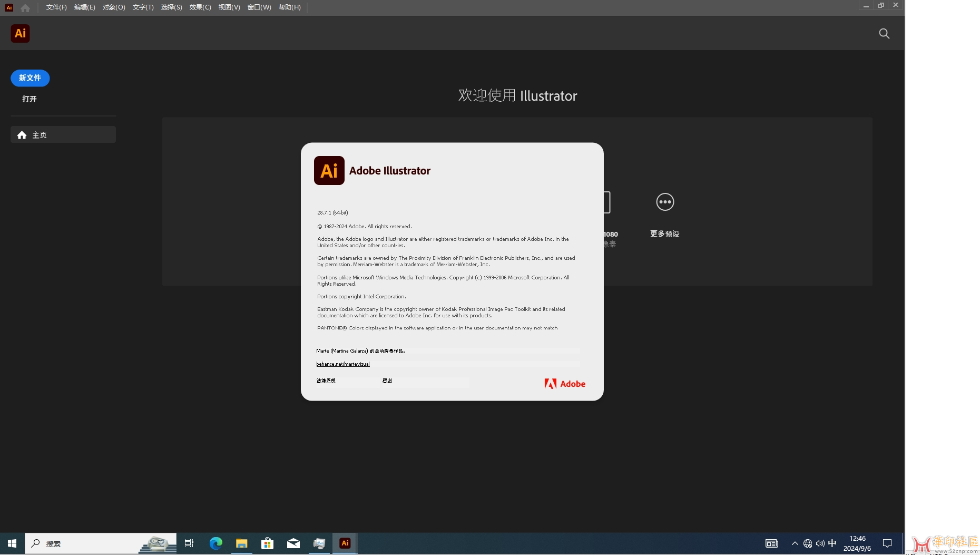This screenshot has width=980, height=555.
Task: Open the 帮助(H) menu
Action: coord(290,7)
